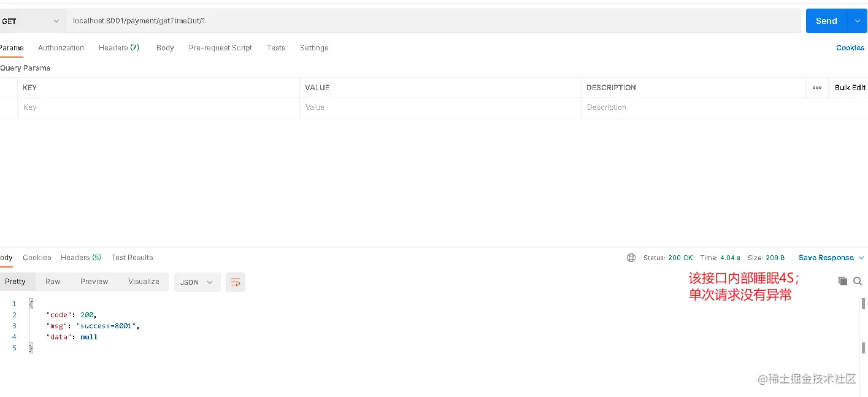This screenshot has height=397, width=868.
Task: Open the Cookies link at top right
Action: [x=850, y=48]
